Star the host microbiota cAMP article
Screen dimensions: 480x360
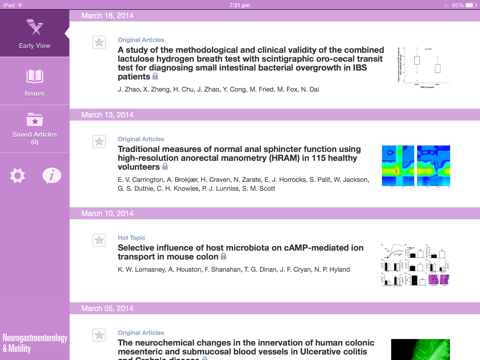(99, 240)
